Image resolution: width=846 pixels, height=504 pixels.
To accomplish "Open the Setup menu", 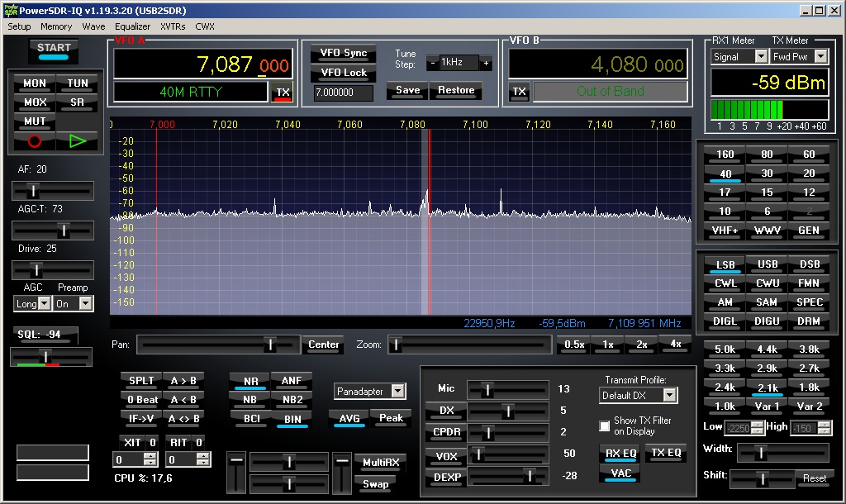I will [x=19, y=26].
